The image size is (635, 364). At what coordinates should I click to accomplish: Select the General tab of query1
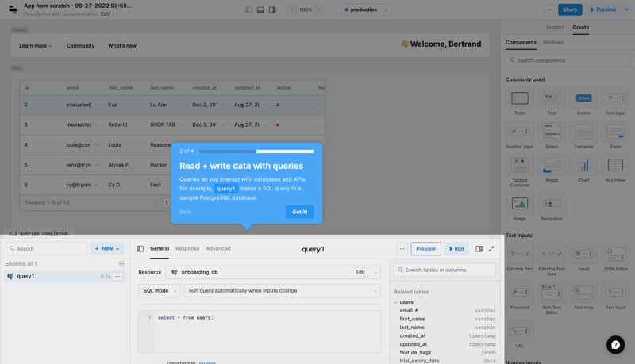[x=160, y=249]
